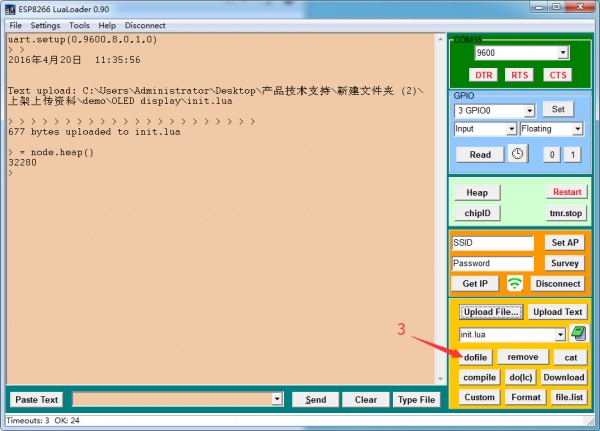Open the Floating pull-up dropdown

click(x=577, y=129)
